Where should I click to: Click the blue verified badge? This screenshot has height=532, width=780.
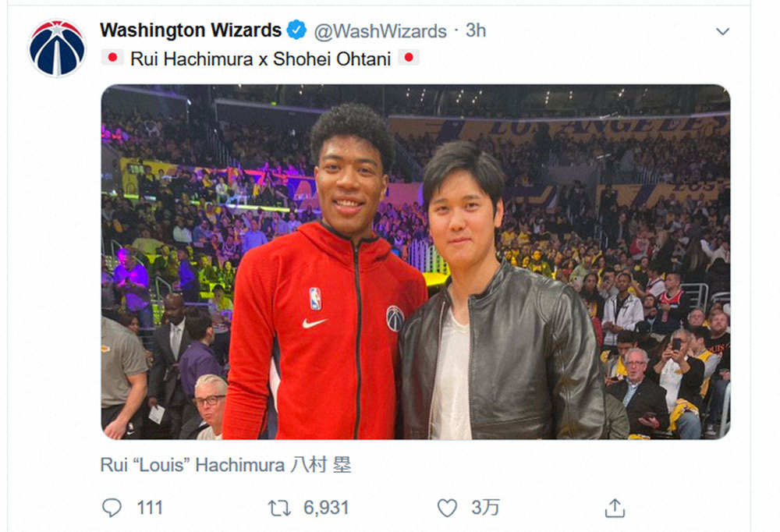click(x=296, y=30)
